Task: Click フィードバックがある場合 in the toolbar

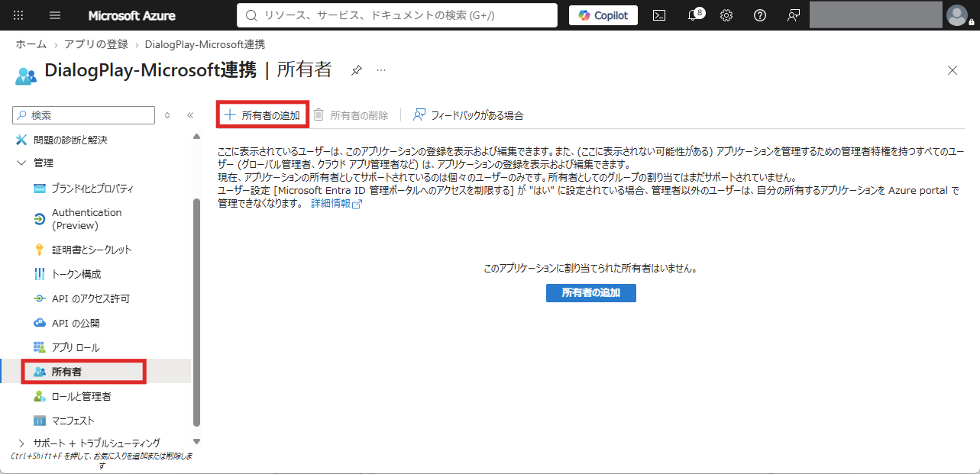Action: 468,115
